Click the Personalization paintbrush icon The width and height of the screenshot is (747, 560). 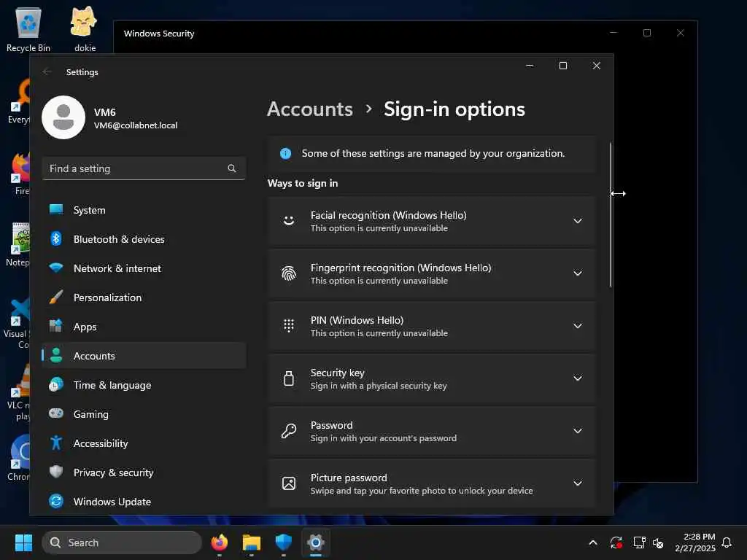tap(56, 297)
